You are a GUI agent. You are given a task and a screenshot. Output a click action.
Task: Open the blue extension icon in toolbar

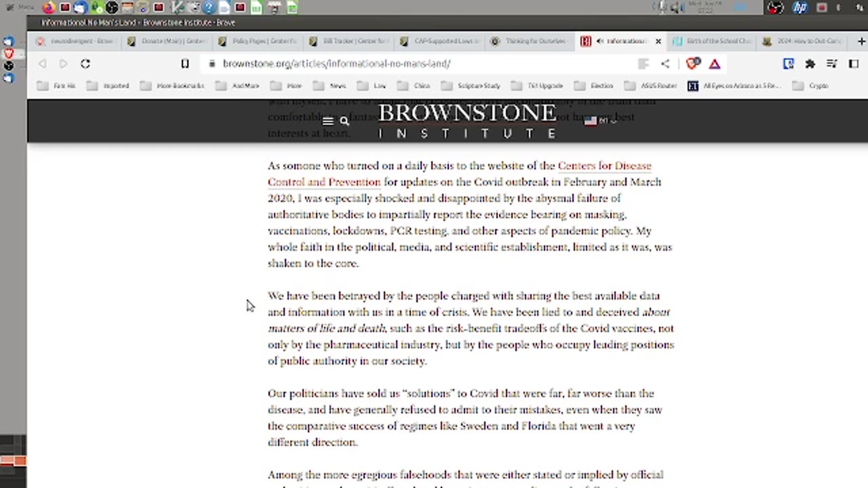click(788, 64)
